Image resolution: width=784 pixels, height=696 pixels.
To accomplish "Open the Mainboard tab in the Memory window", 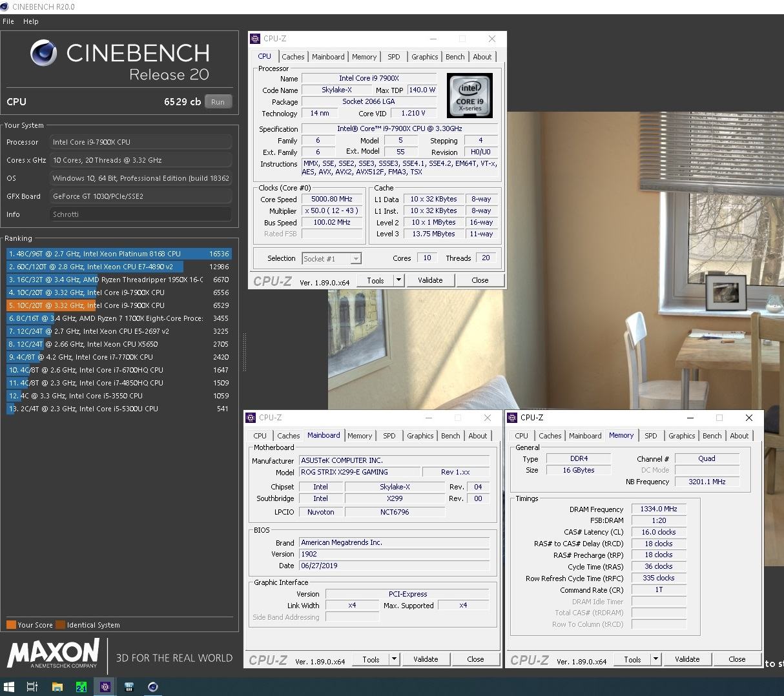I will [586, 436].
